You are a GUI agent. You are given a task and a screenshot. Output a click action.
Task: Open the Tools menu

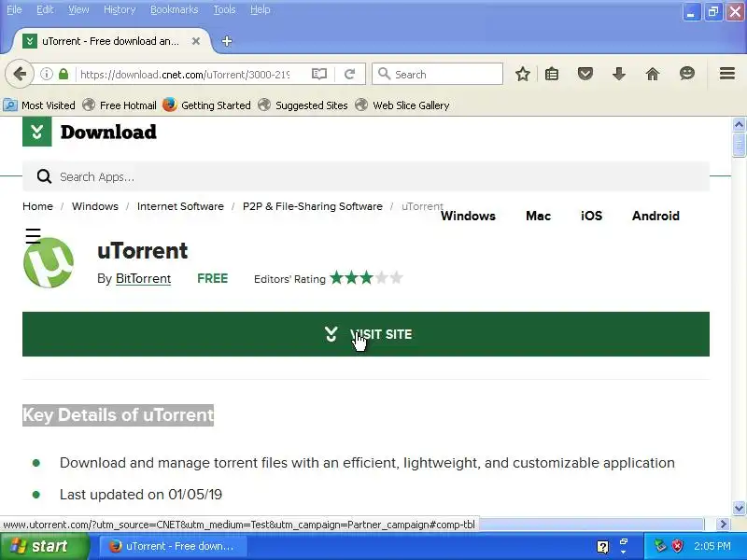click(x=224, y=9)
